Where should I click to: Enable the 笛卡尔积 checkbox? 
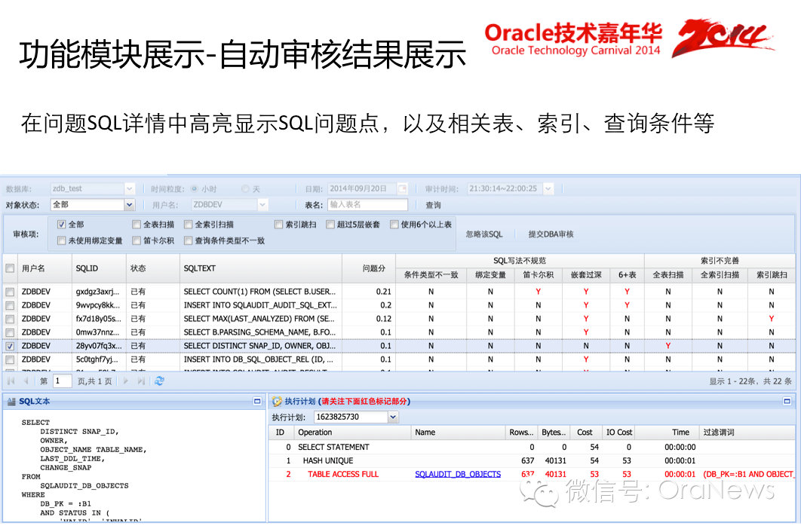(x=137, y=240)
